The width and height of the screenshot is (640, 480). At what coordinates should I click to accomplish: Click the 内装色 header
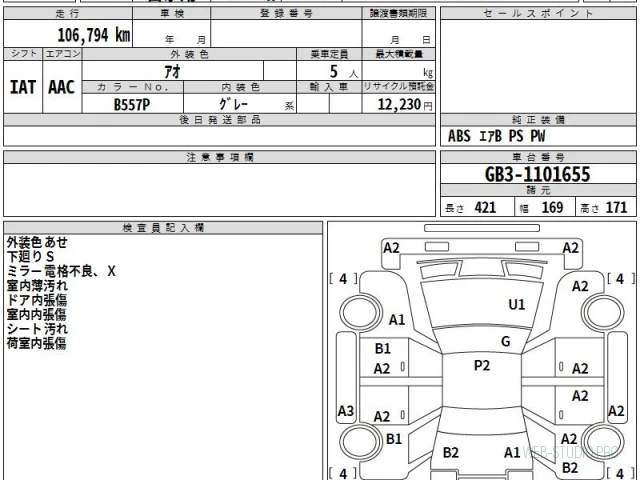click(240, 87)
